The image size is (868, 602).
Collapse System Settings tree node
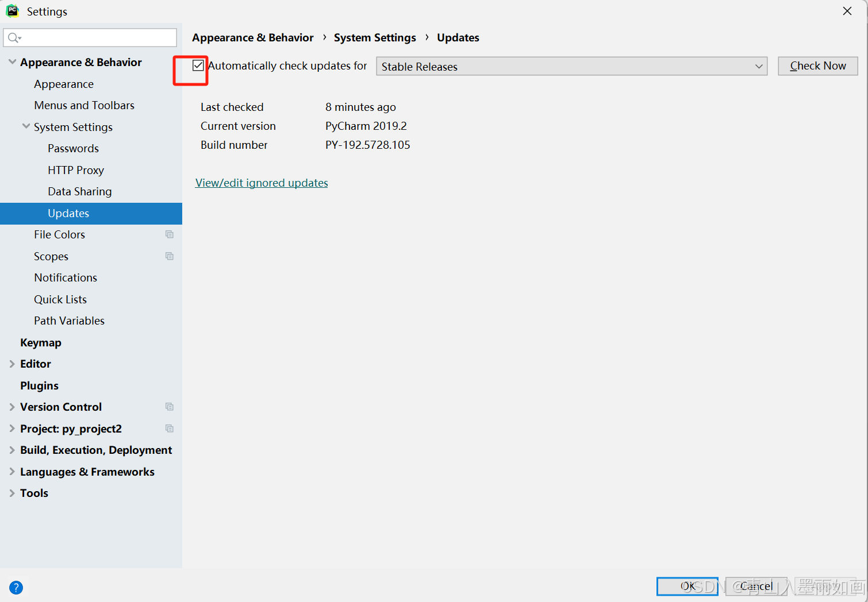coord(26,126)
